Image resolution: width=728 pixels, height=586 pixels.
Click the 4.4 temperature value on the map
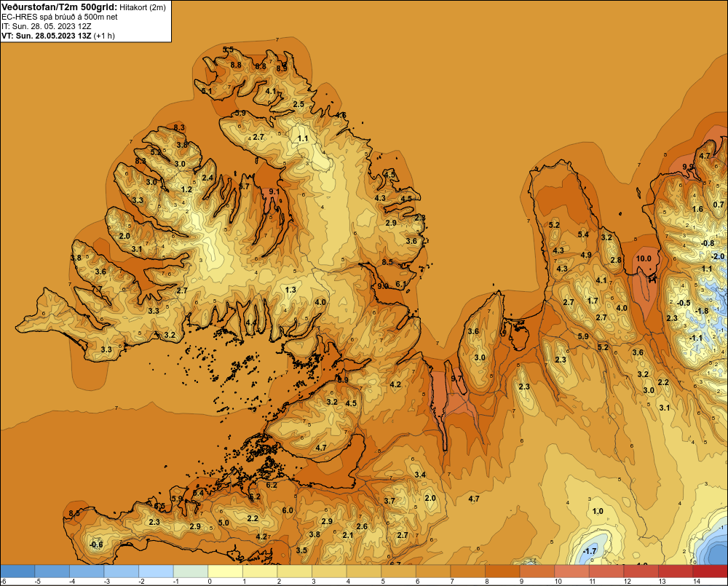[x=251, y=322]
